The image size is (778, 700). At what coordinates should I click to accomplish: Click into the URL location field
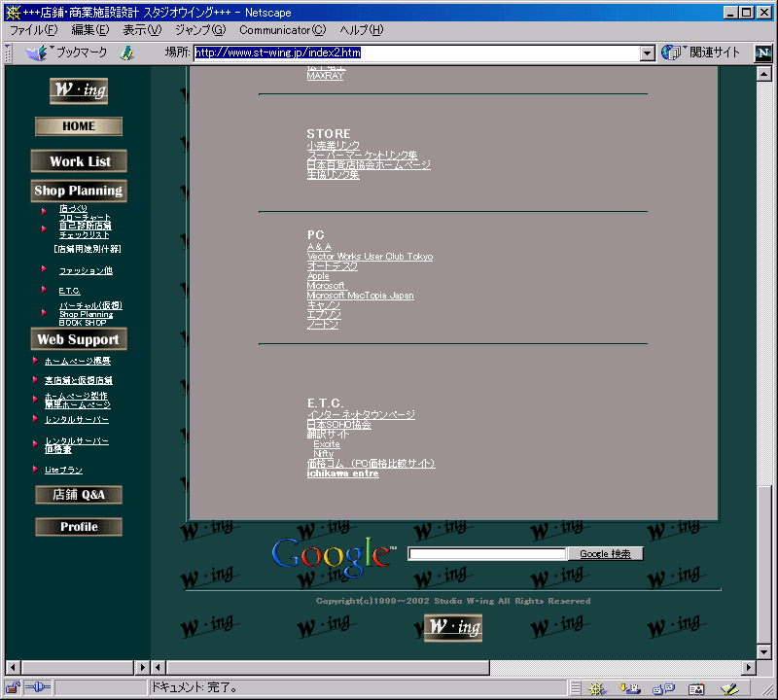(x=417, y=53)
